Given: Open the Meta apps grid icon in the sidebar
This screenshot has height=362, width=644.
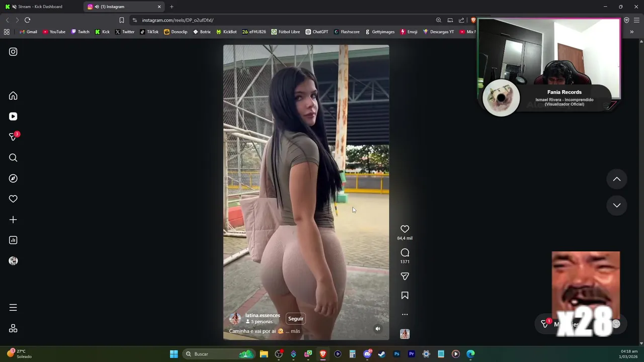Looking at the screenshot, I should coord(13,328).
